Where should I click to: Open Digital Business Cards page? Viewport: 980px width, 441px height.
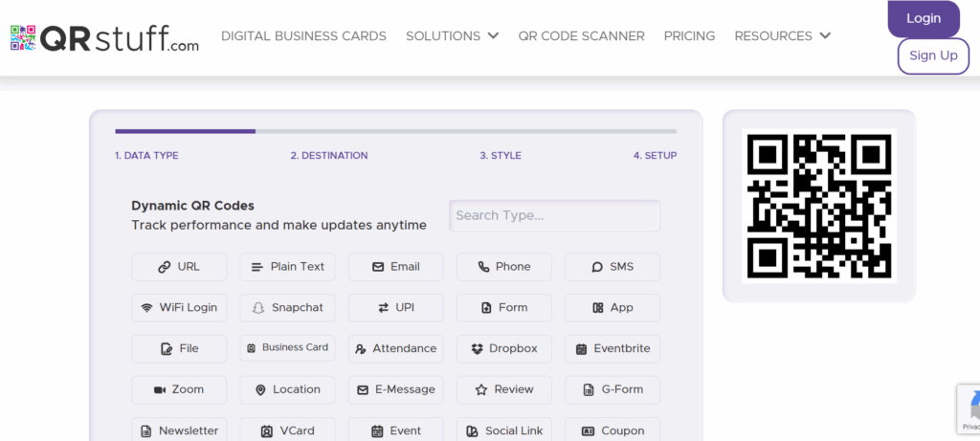pos(303,36)
